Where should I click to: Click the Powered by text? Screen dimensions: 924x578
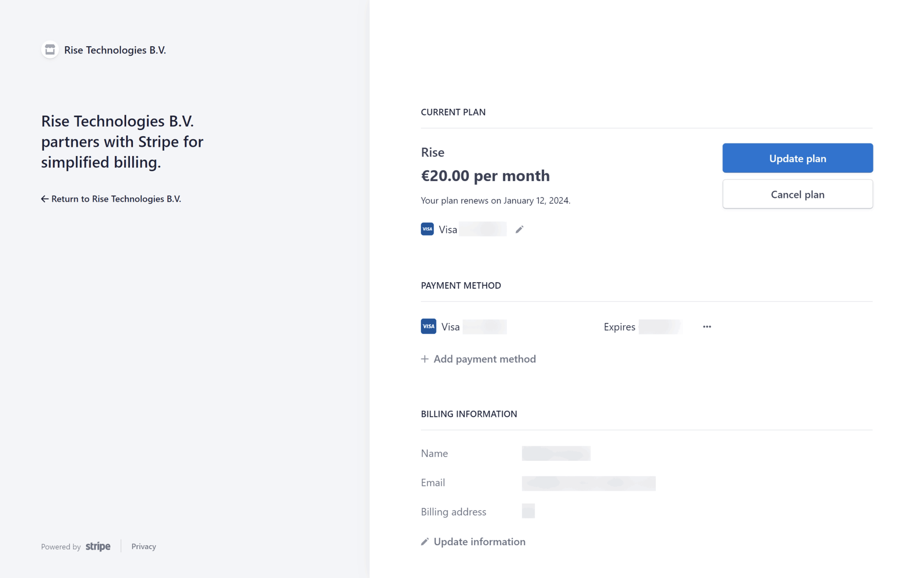coord(61,547)
